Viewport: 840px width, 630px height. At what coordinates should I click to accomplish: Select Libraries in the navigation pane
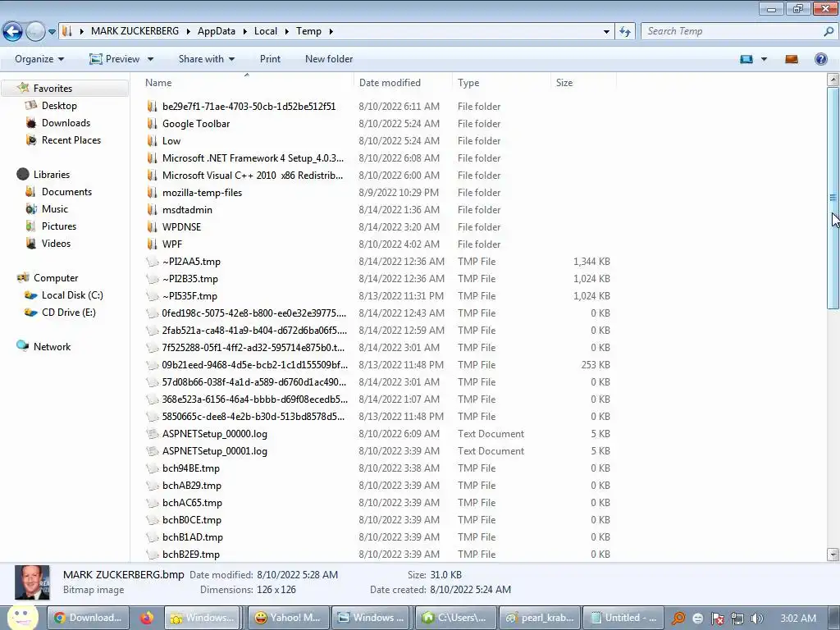pos(52,174)
